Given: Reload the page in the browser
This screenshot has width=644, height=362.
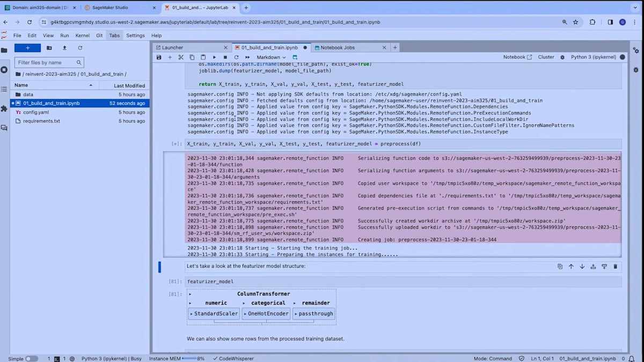Looking at the screenshot, I should click(29, 22).
